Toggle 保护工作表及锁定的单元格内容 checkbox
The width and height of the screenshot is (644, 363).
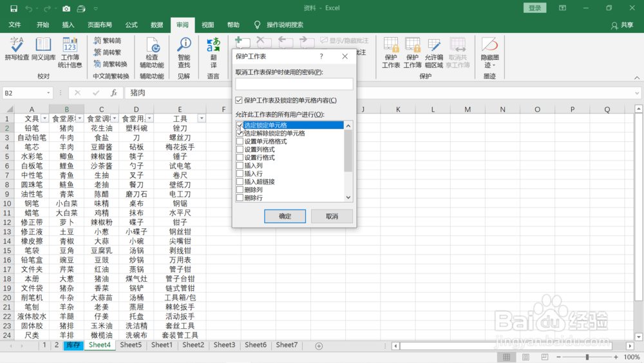pos(239,101)
